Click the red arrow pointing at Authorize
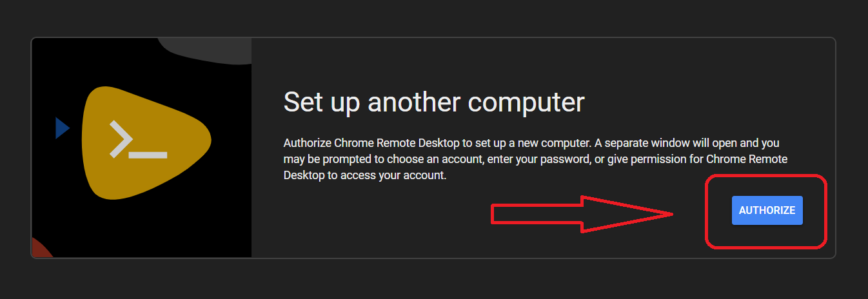This screenshot has width=868, height=299. [580, 213]
